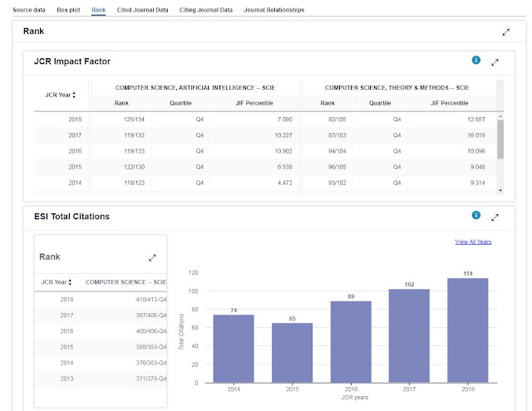Screen dimensions: 532x411
Task: Switch to the Source data tab
Action: 29,10
